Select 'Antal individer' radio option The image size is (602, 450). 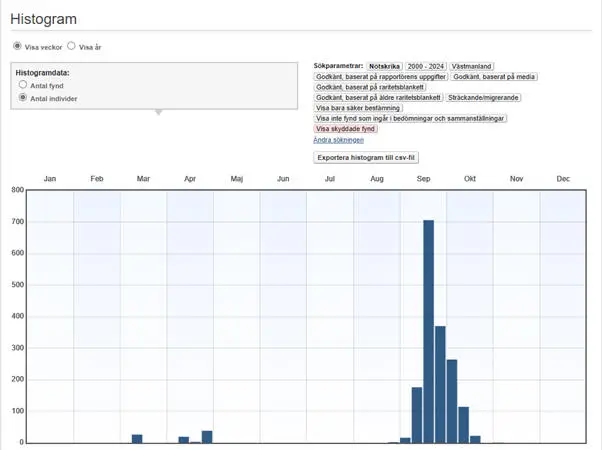tap(23, 98)
